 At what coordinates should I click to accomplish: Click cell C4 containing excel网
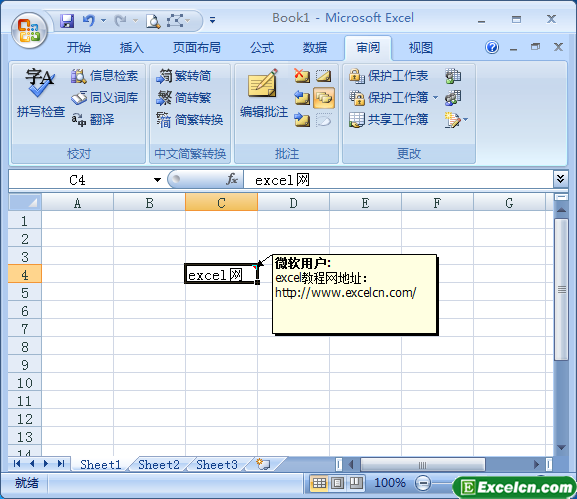pos(221,274)
